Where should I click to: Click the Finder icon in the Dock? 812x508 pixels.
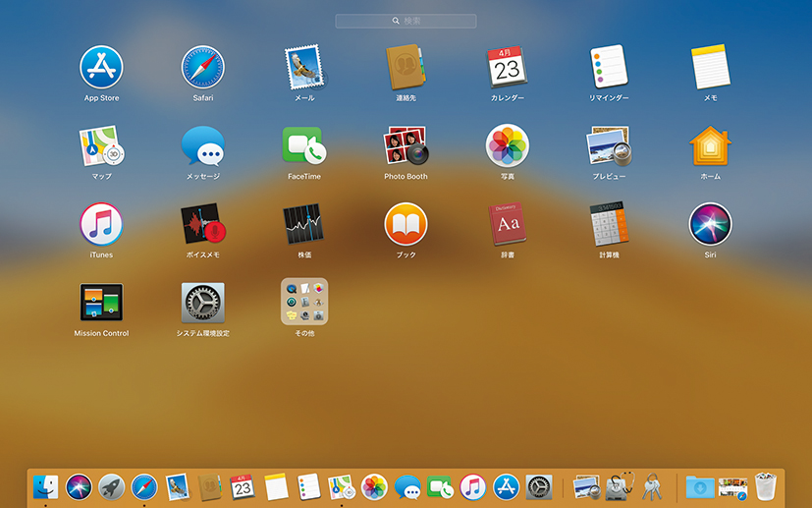(x=45, y=486)
